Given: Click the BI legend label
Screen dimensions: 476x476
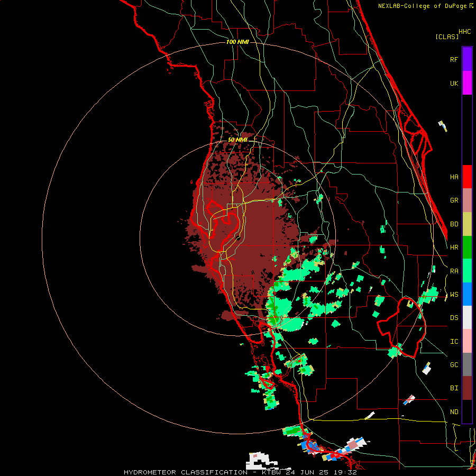Looking at the screenshot, I should tap(454, 388).
